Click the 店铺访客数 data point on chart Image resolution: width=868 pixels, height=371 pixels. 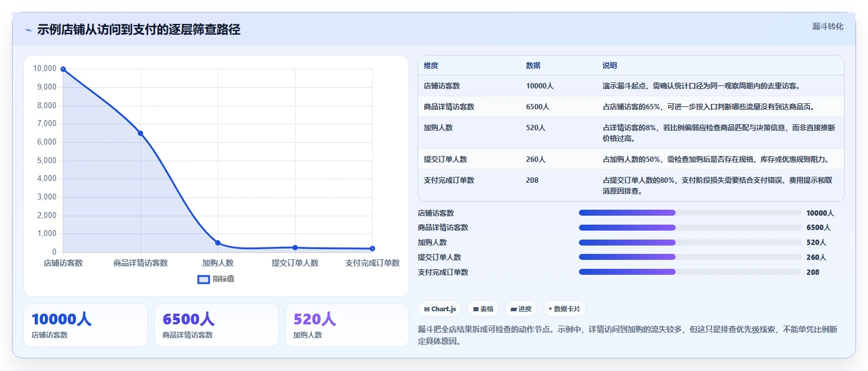[63, 69]
